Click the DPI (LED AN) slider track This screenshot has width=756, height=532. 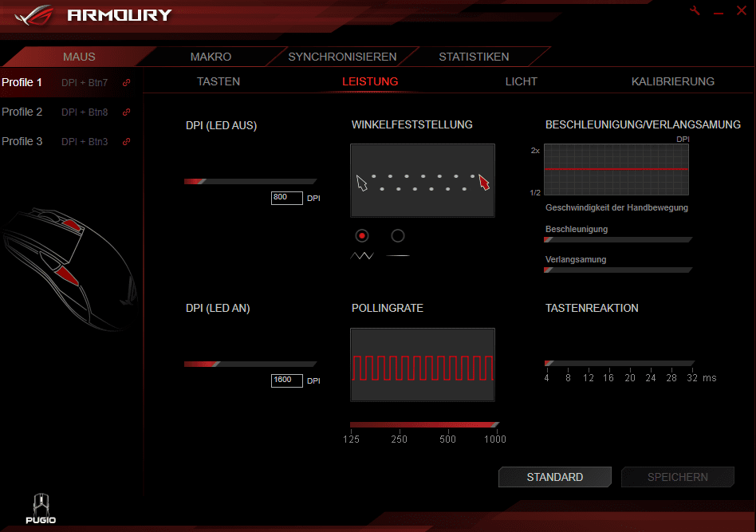pyautogui.click(x=250, y=365)
